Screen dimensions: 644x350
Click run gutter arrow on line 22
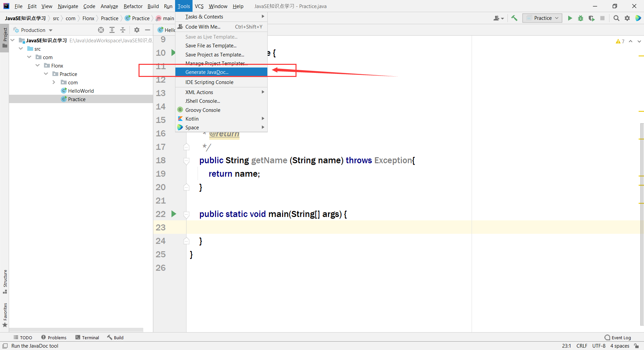coord(174,214)
